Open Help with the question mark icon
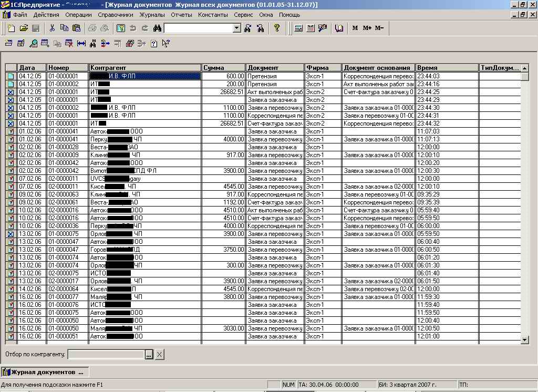The height and width of the screenshot is (392, 538). [x=277, y=28]
